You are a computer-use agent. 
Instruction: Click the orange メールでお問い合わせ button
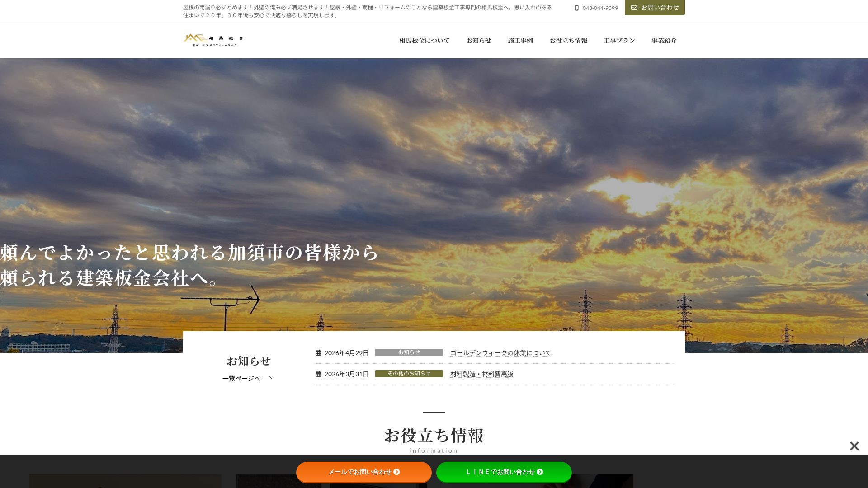pyautogui.click(x=364, y=472)
